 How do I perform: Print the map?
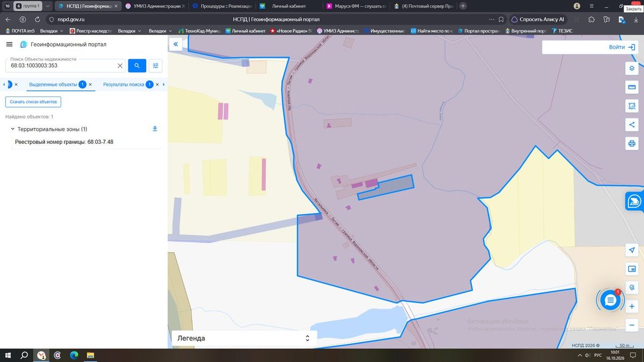click(x=632, y=144)
